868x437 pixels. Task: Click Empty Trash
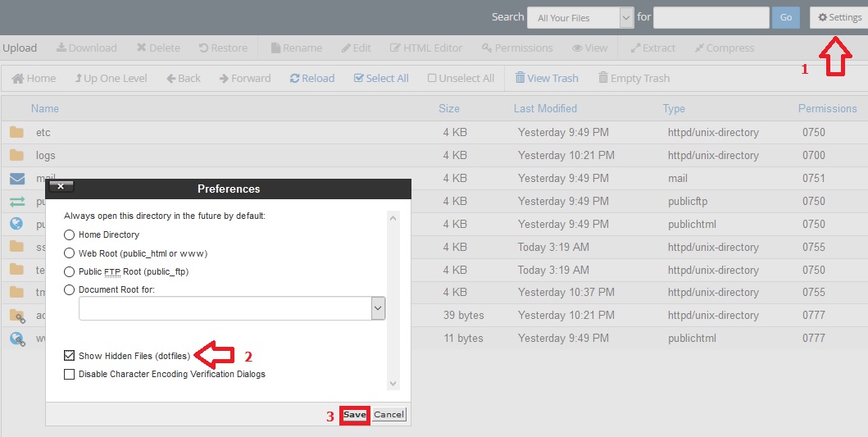[634, 78]
